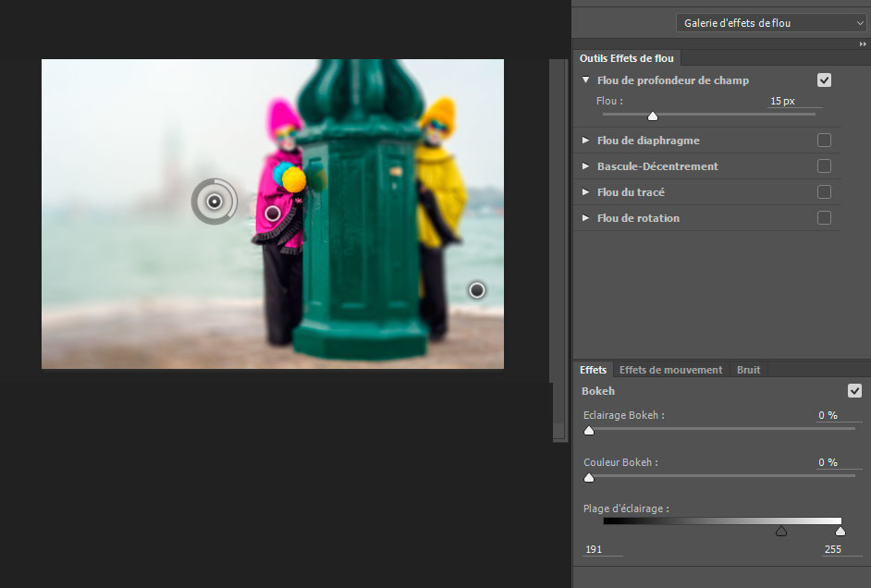Select the blur pin on pink figure

(272, 214)
